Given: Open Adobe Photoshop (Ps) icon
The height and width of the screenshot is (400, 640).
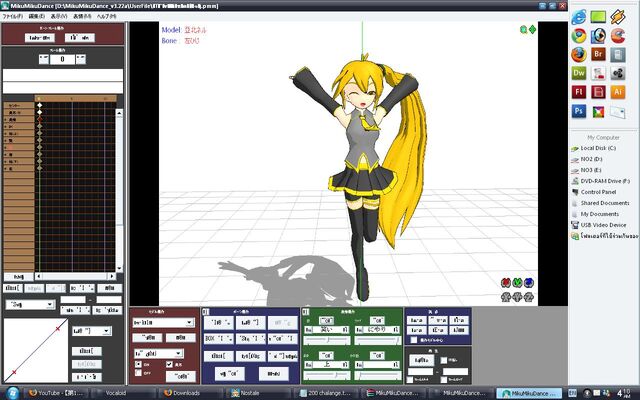Looking at the screenshot, I should point(579,111).
